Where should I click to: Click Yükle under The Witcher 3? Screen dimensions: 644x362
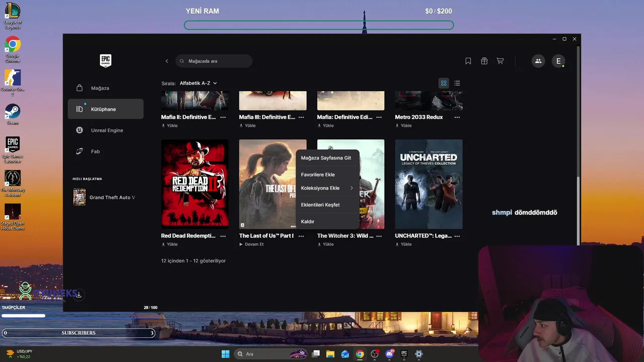click(326, 244)
